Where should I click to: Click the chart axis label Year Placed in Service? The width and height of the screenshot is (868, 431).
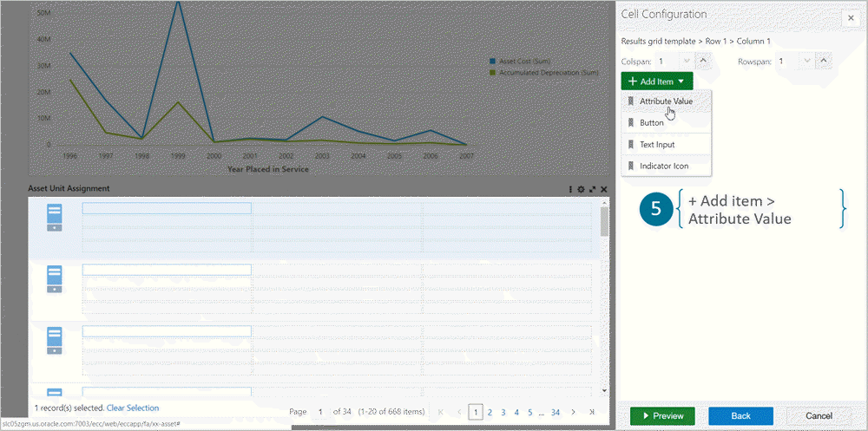[268, 169]
